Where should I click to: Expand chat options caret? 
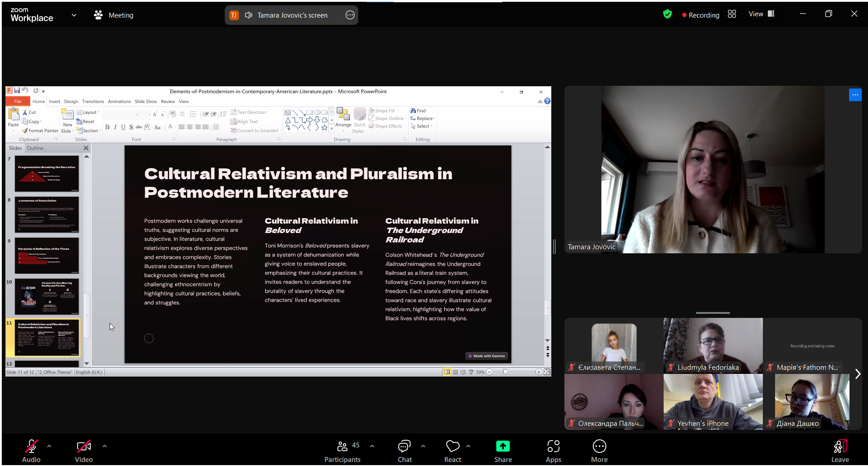coord(423,446)
